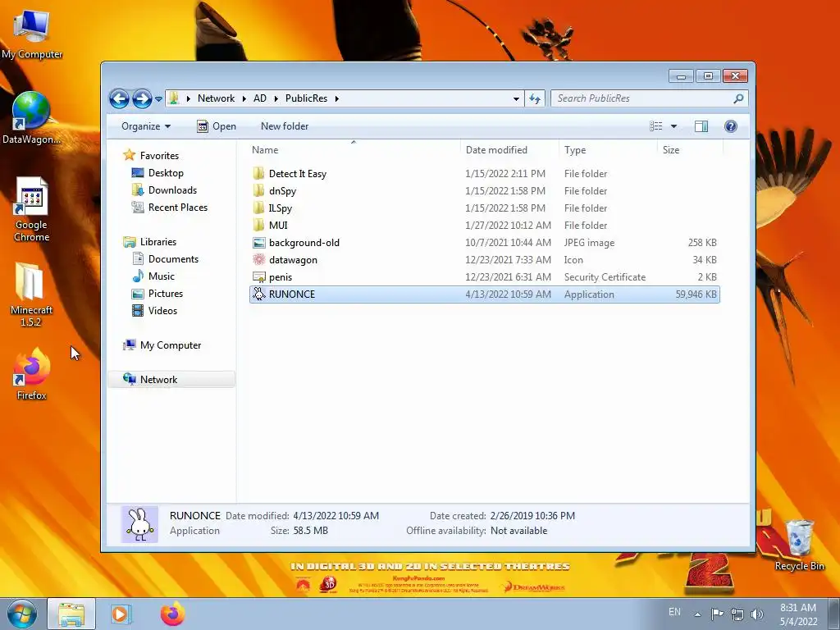Sort by the Date modified column header
840x630 pixels.
[x=509, y=150]
